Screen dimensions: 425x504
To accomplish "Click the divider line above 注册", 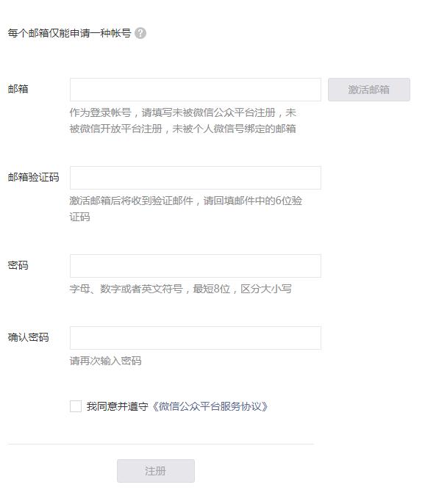I will click(160, 444).
